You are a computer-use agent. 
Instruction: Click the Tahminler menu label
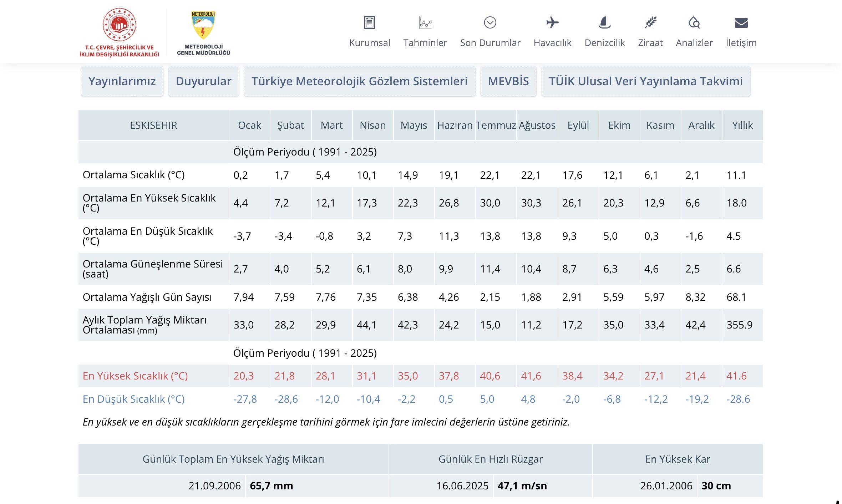click(x=425, y=43)
